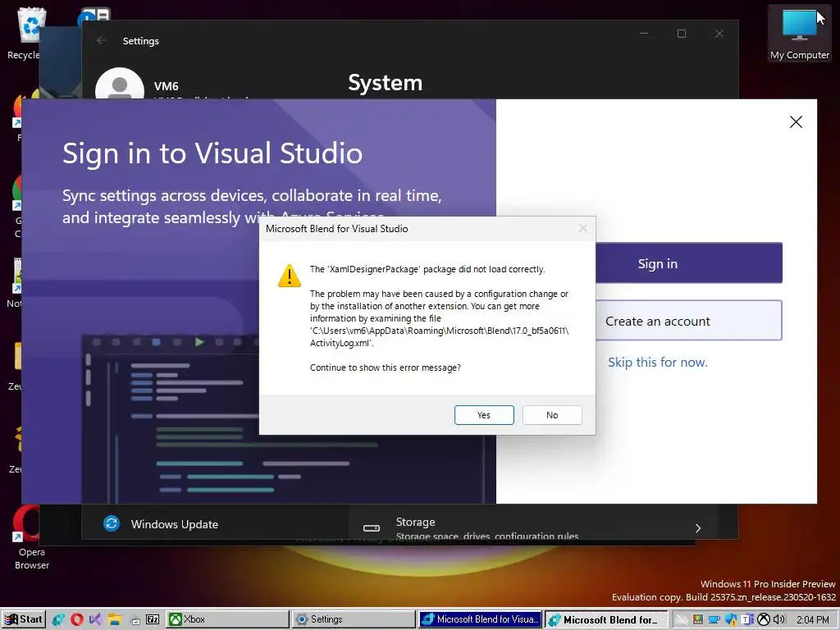
Task: Open 7-Zip from the quick launch bar
Action: pyautogui.click(x=153, y=619)
